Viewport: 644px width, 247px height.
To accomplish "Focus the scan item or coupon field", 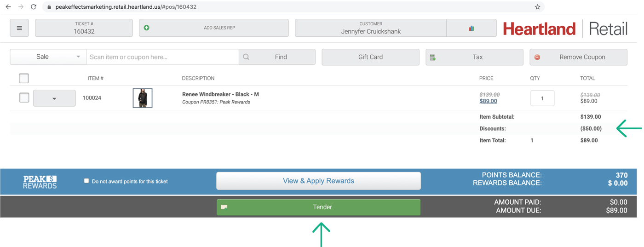I will (x=162, y=57).
